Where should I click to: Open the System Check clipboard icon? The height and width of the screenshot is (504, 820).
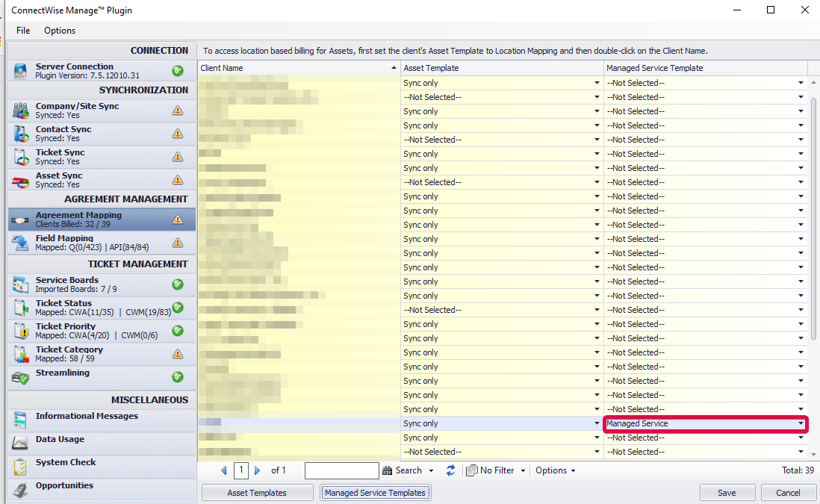20,467
